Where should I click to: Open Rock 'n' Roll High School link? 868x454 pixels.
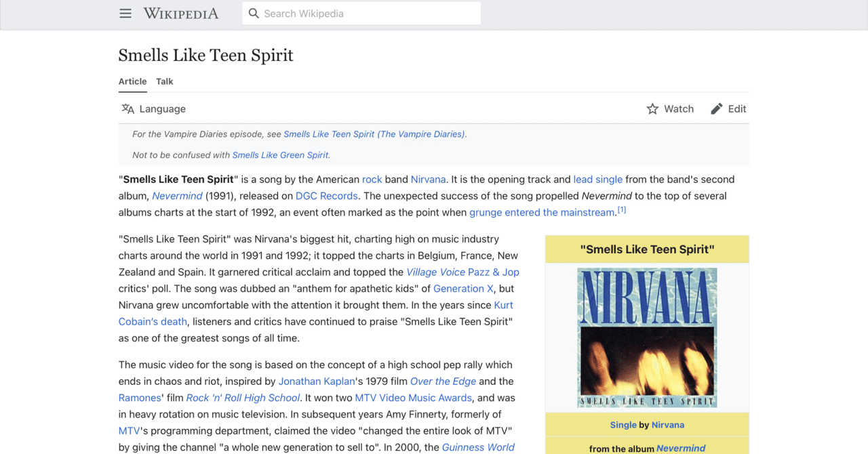[243, 398]
